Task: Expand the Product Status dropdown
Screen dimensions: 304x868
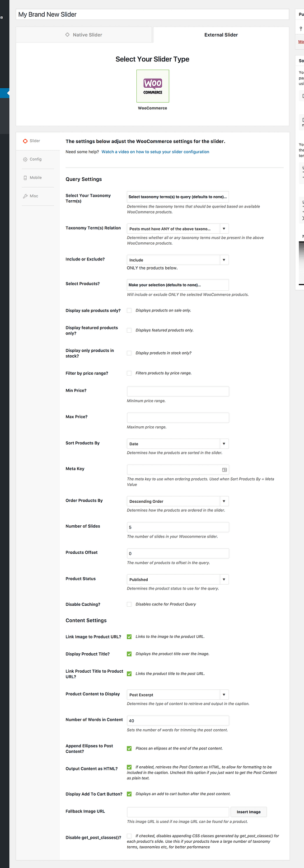Action: (x=178, y=580)
